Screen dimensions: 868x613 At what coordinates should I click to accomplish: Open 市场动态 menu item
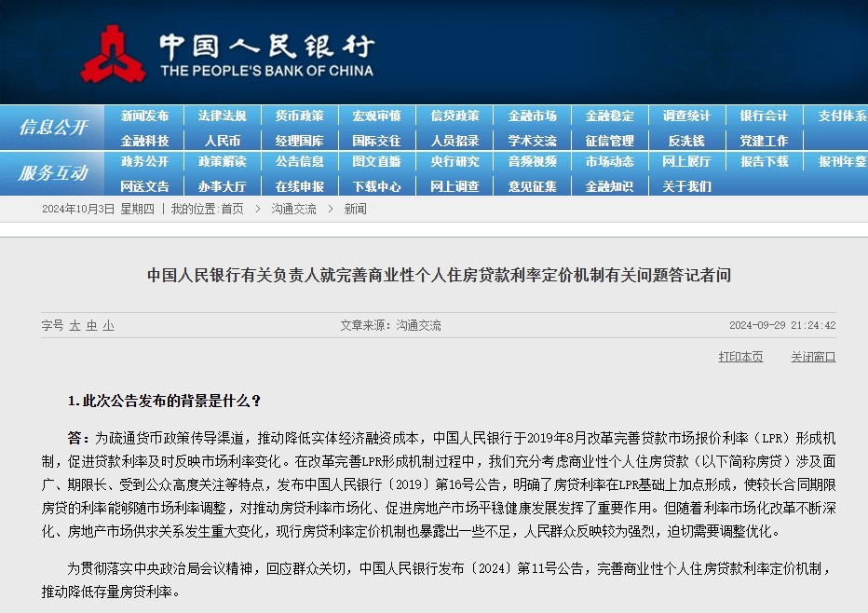(609, 161)
